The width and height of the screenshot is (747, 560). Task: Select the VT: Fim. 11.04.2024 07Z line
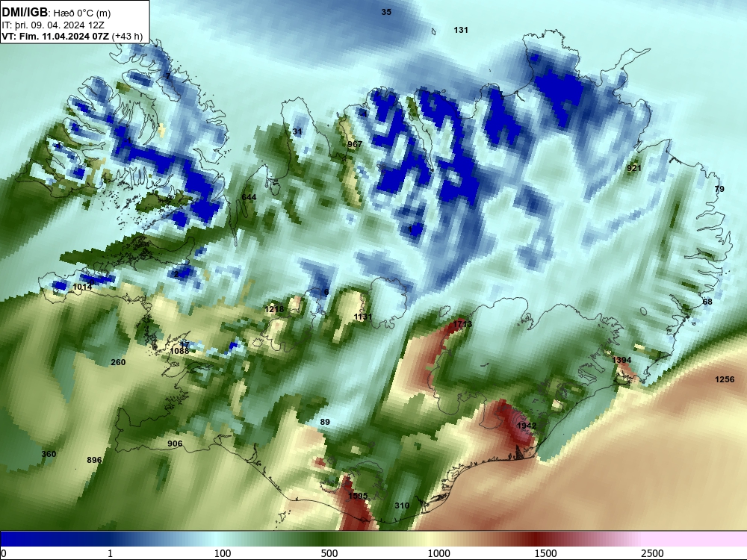coord(72,36)
